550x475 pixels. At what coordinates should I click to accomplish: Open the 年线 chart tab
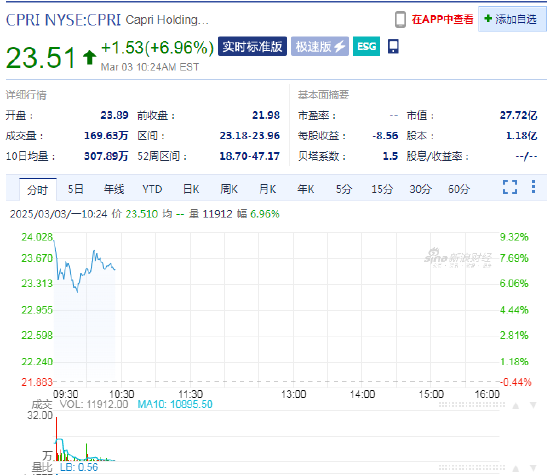click(114, 189)
